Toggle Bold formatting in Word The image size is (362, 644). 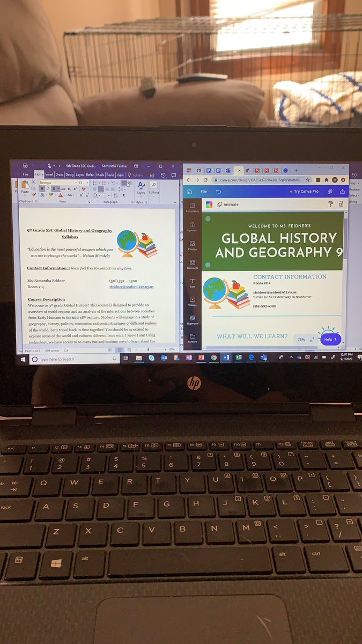(x=42, y=189)
